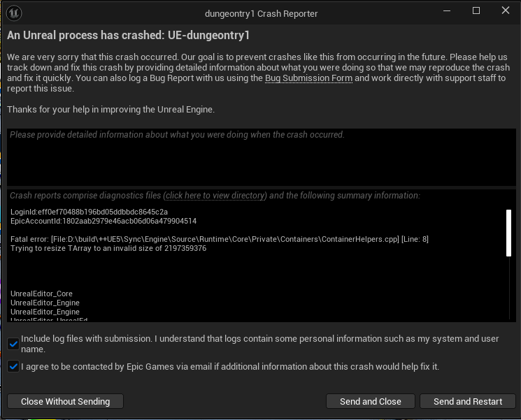Select the LoginId line in summary

tap(89, 212)
